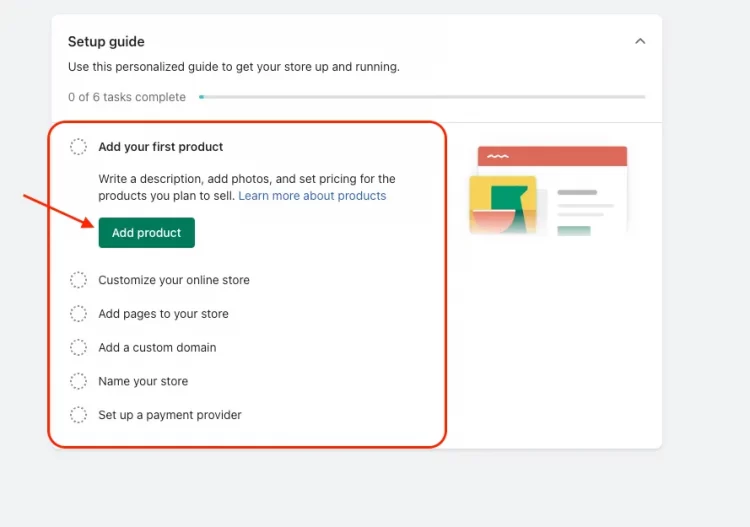Image resolution: width=750 pixels, height=527 pixels.
Task: Check the circle beside Add pages to your store
Action: coord(78,314)
